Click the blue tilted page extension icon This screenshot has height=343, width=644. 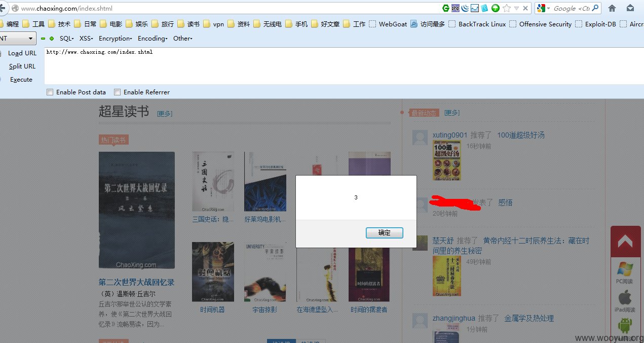pyautogui.click(x=485, y=8)
